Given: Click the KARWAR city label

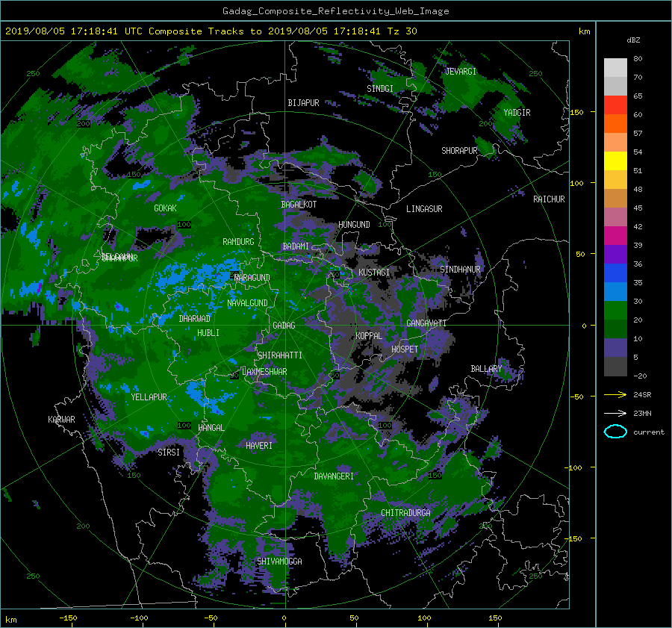Looking at the screenshot, I should pyautogui.click(x=61, y=420).
